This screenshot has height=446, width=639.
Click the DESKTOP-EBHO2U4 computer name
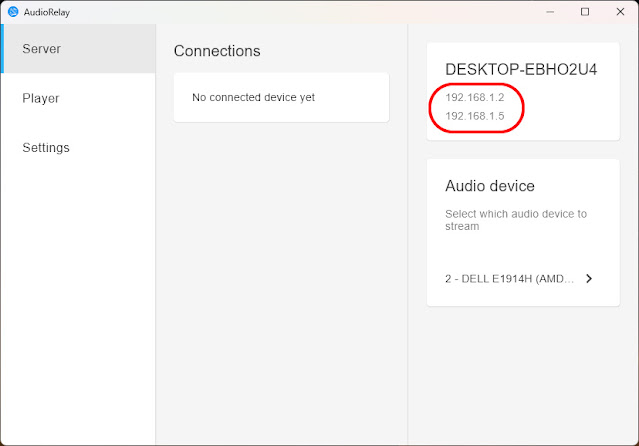tap(521, 69)
